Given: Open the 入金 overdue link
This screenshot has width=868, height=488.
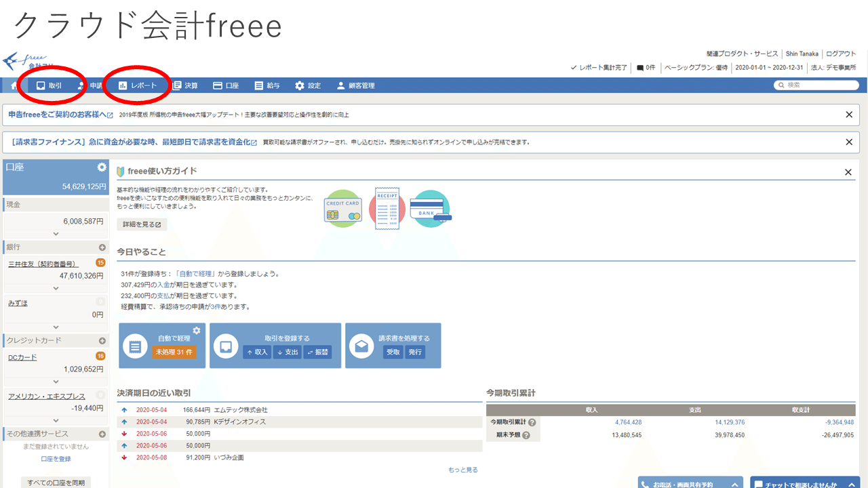Looking at the screenshot, I should tap(164, 285).
